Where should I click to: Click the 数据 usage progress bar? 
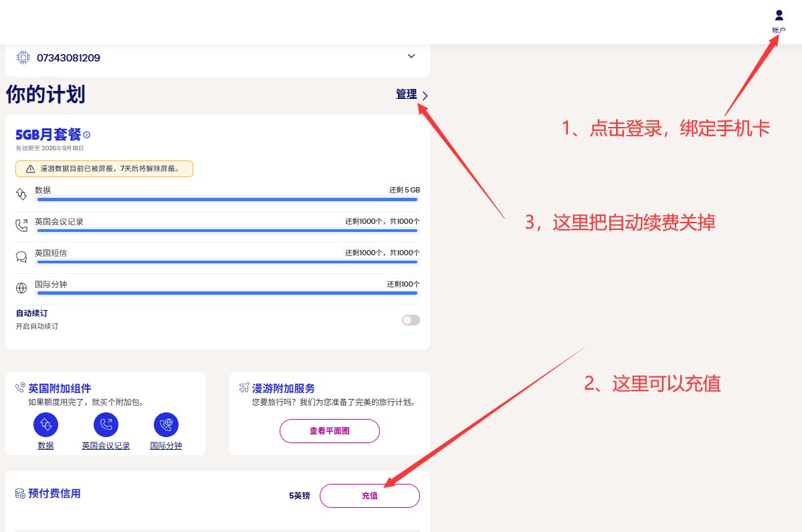tap(227, 199)
